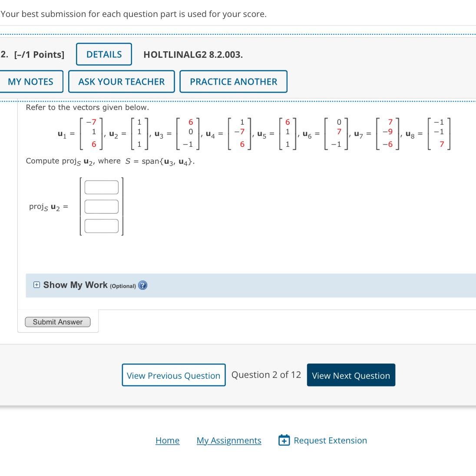476x476 pixels.
Task: Click the calendar icon next to Request Extension
Action: (x=283, y=440)
